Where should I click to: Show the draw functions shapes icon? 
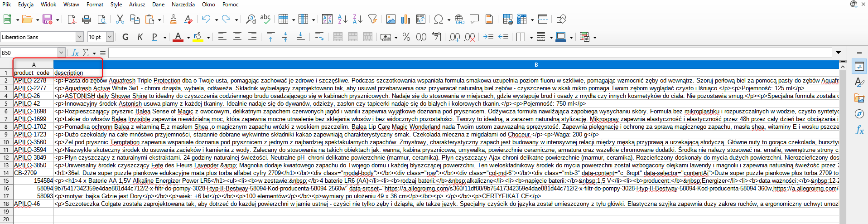pos(561,19)
